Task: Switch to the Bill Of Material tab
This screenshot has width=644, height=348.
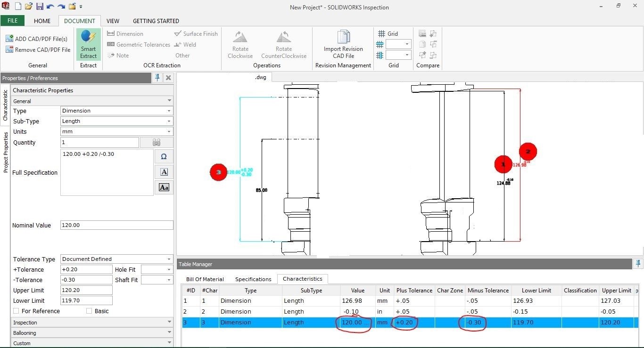Action: tap(205, 279)
